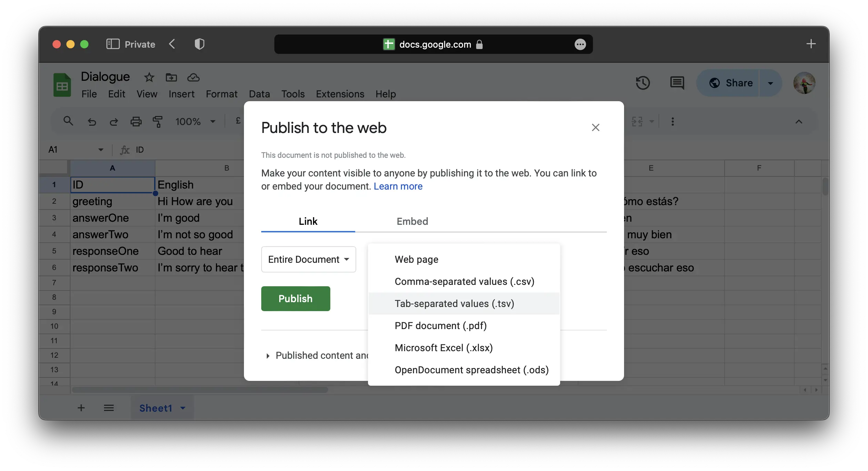868x471 pixels.
Task: Open the all sheets list icon
Action: [x=109, y=408]
